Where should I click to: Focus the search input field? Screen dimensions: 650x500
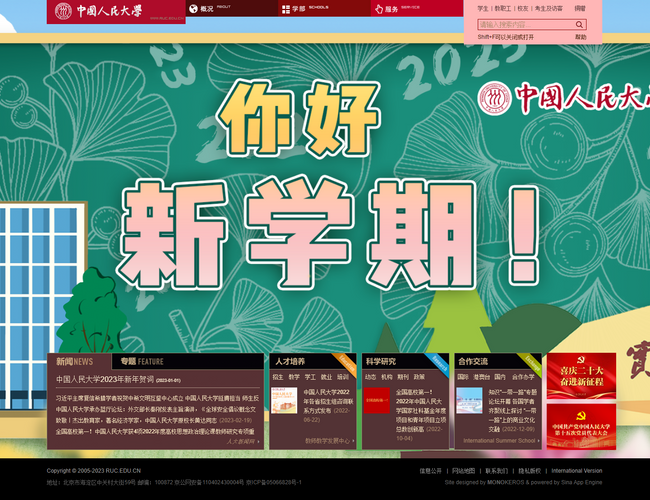tap(526, 24)
